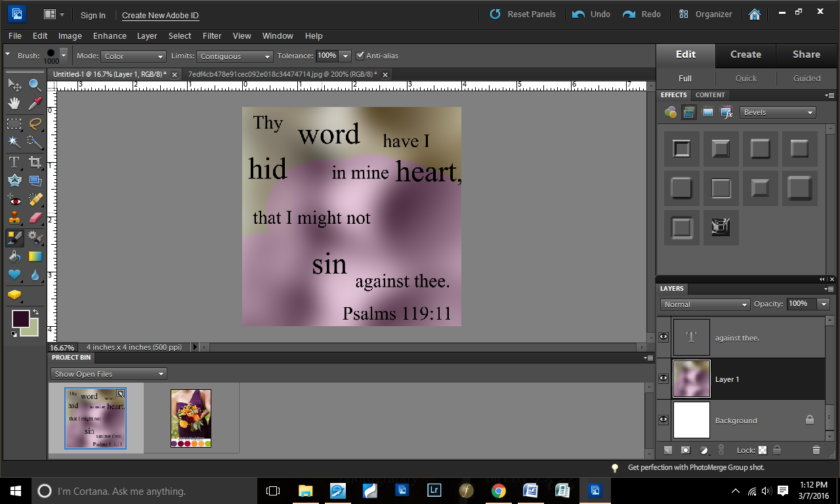Viewport: 840px width, 504px height.
Task: Open the Enhance menu
Action: pyautogui.click(x=110, y=36)
